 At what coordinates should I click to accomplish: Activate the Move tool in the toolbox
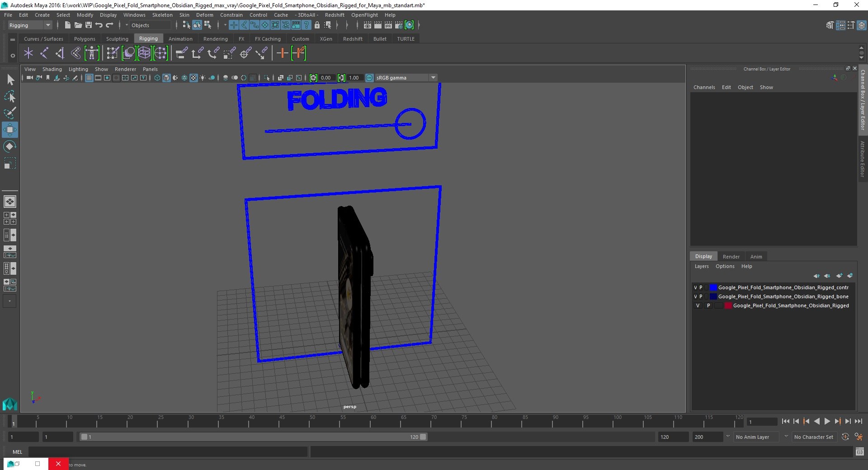click(x=10, y=130)
